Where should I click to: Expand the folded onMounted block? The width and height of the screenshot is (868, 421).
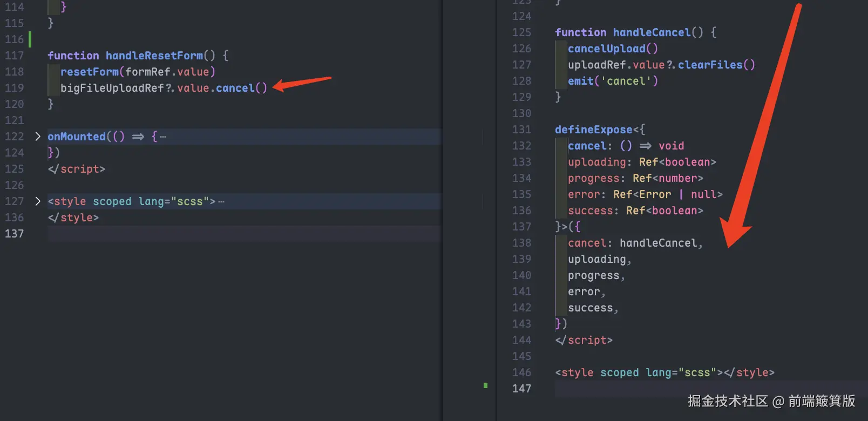[38, 137]
